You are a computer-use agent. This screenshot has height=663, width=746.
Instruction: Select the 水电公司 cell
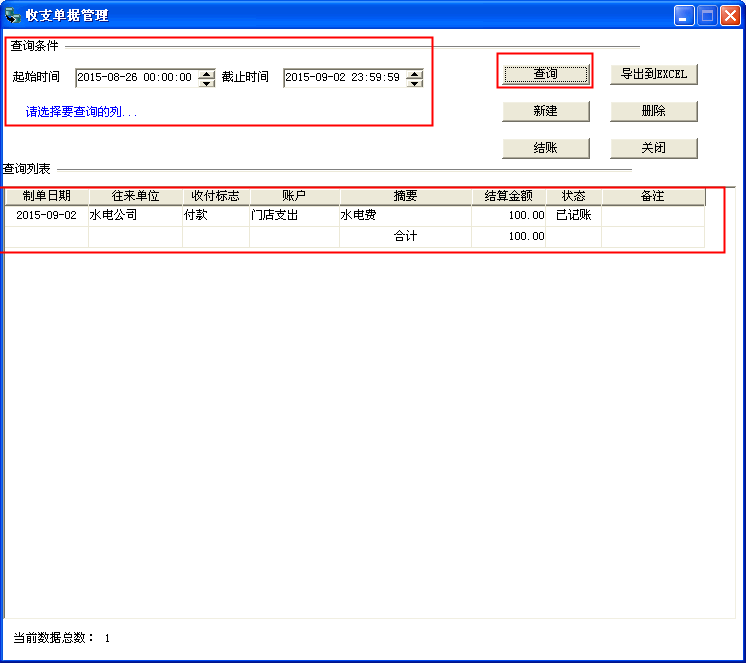(136, 215)
